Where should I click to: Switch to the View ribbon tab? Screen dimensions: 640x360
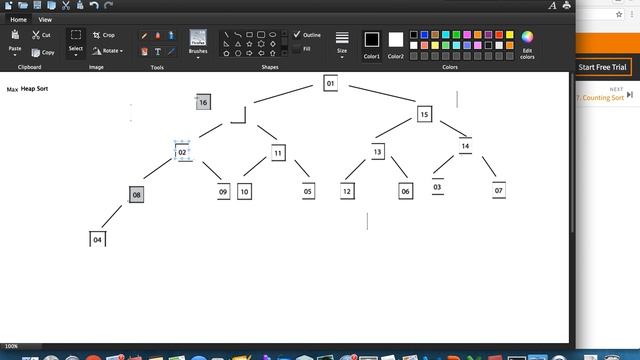pos(45,20)
